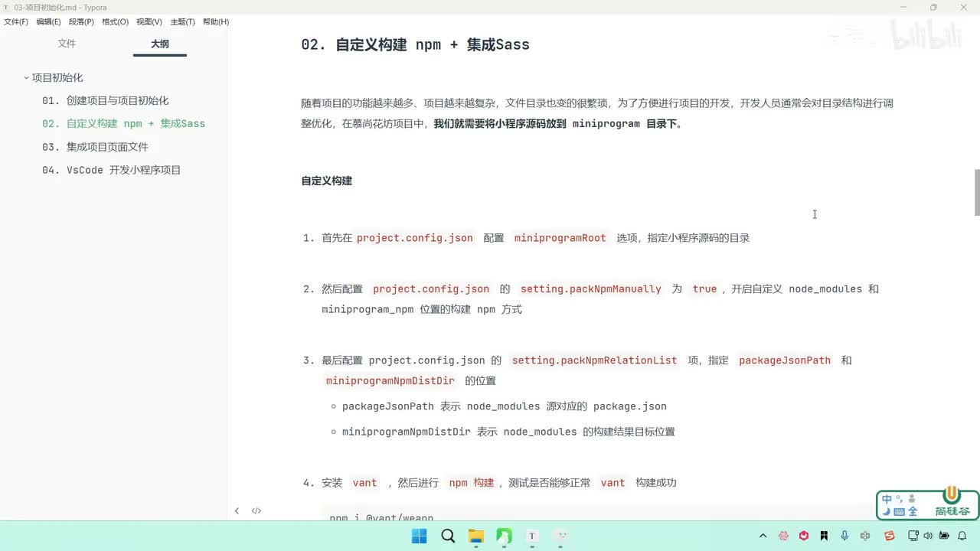Open the faded chat app taskbar icon

point(560,536)
